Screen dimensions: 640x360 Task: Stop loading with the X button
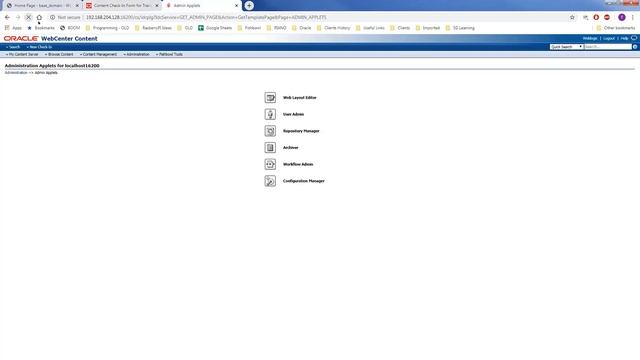pos(28,17)
